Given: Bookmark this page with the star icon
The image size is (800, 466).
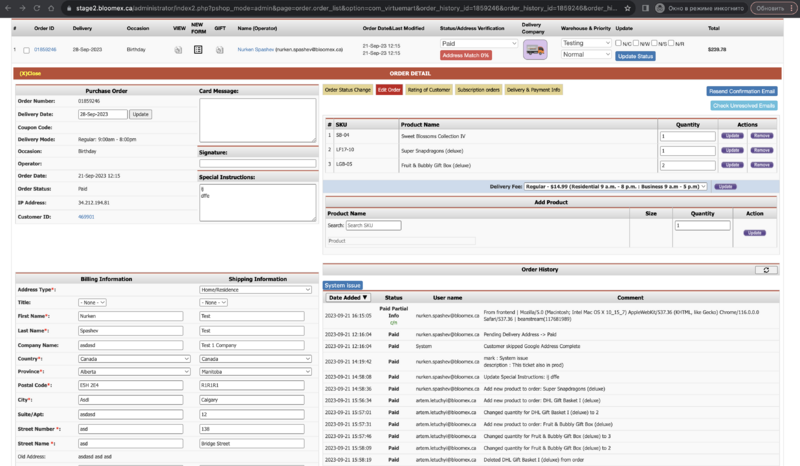Looking at the screenshot, I should (x=628, y=8).
